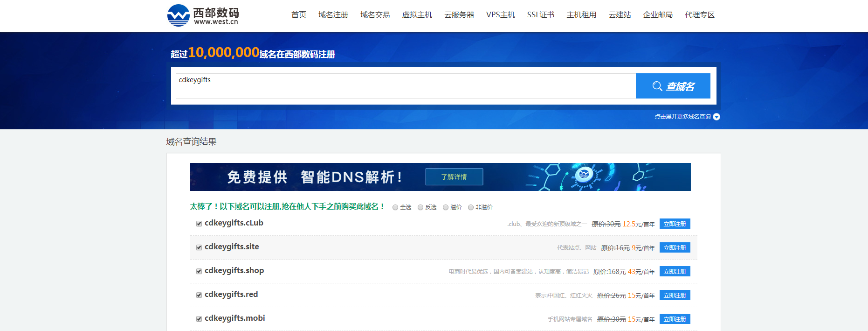Click the cdkeygifts.shop domain name text

234,271
